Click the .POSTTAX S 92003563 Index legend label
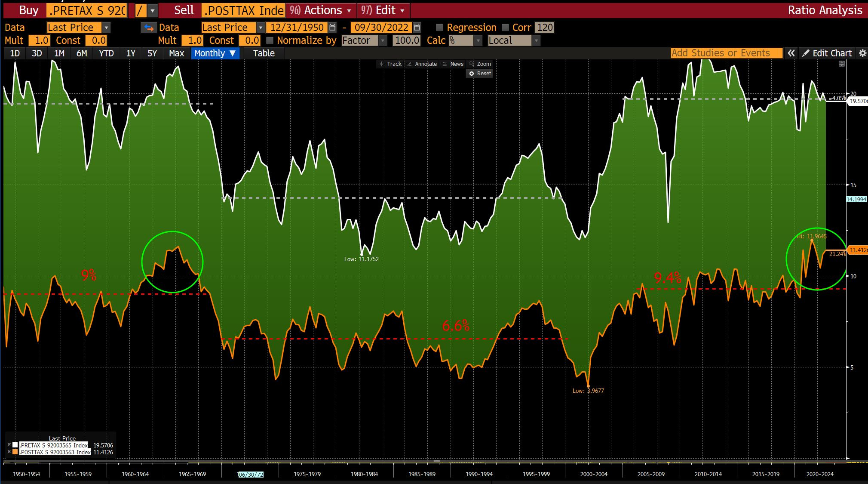Screen dimensions: 868x484 tap(55, 452)
